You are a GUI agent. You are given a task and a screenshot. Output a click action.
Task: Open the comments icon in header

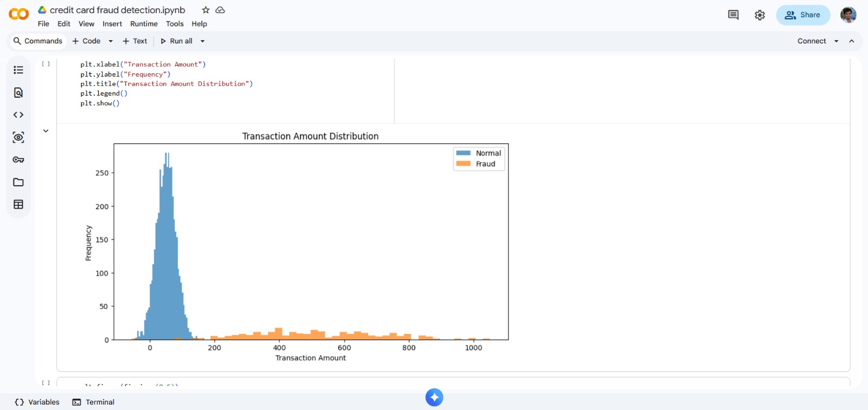[733, 15]
